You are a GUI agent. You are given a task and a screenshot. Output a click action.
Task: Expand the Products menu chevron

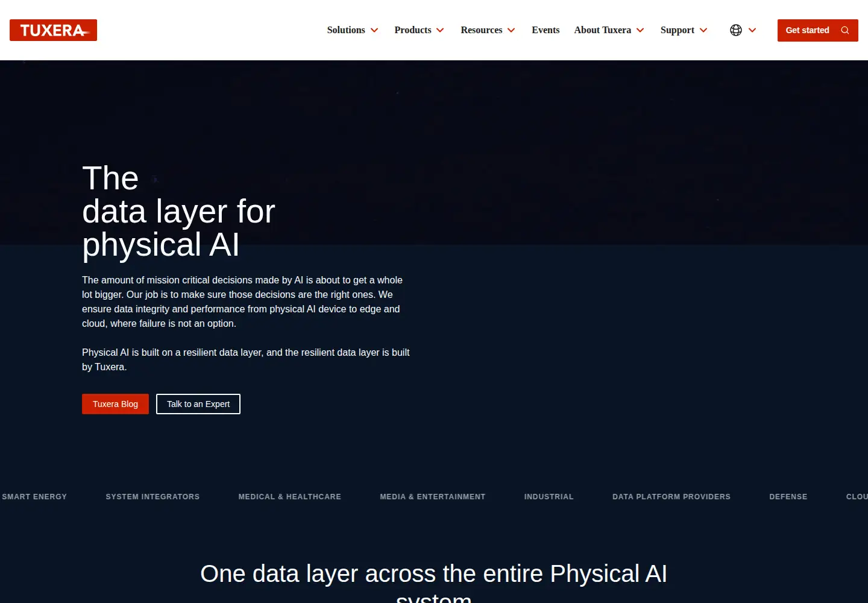tap(440, 30)
